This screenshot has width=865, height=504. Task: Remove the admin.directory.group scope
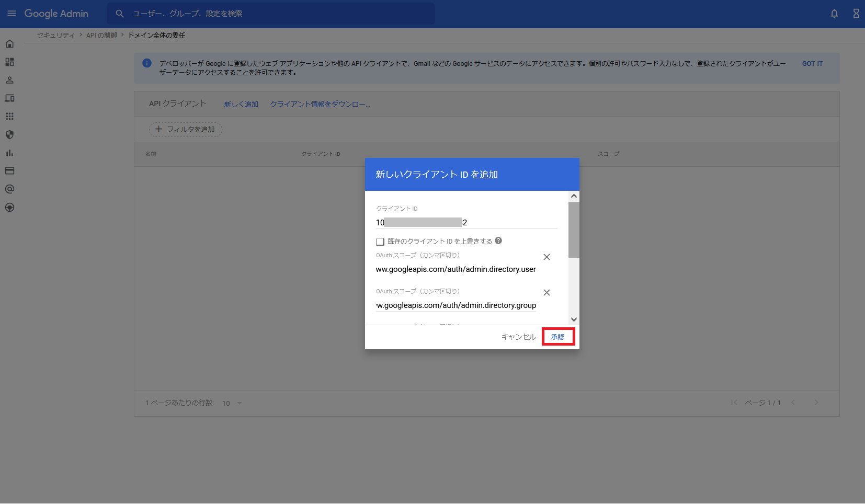pos(547,293)
